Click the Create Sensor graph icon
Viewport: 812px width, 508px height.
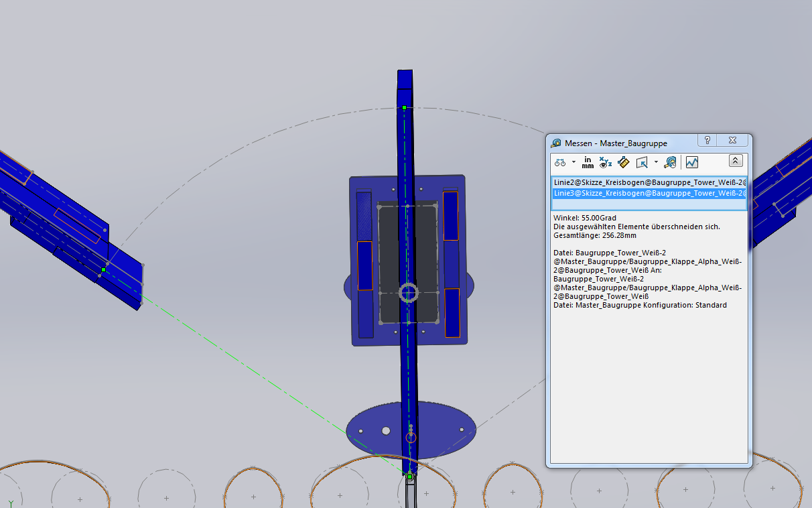691,162
